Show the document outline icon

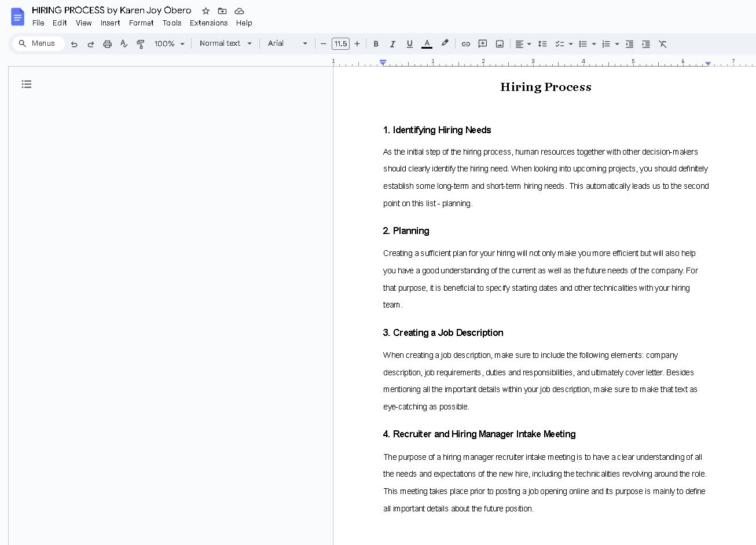click(27, 85)
